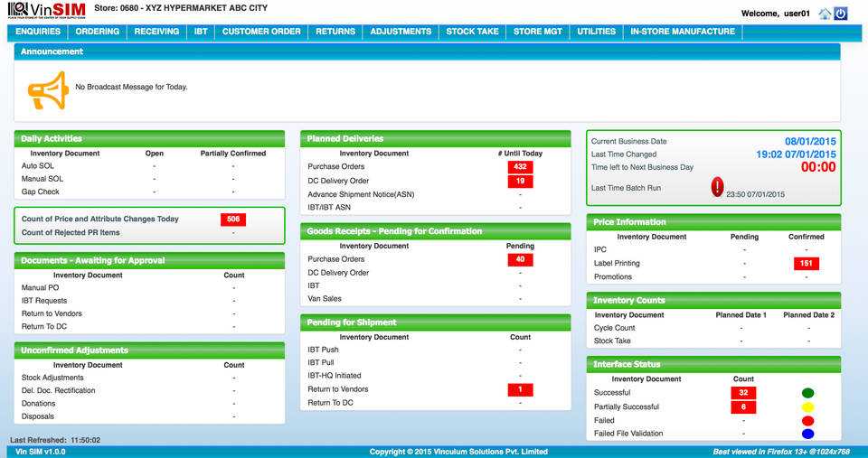Click the green circle for Successful status
Viewport: 868px width, 458px height.
807,393
